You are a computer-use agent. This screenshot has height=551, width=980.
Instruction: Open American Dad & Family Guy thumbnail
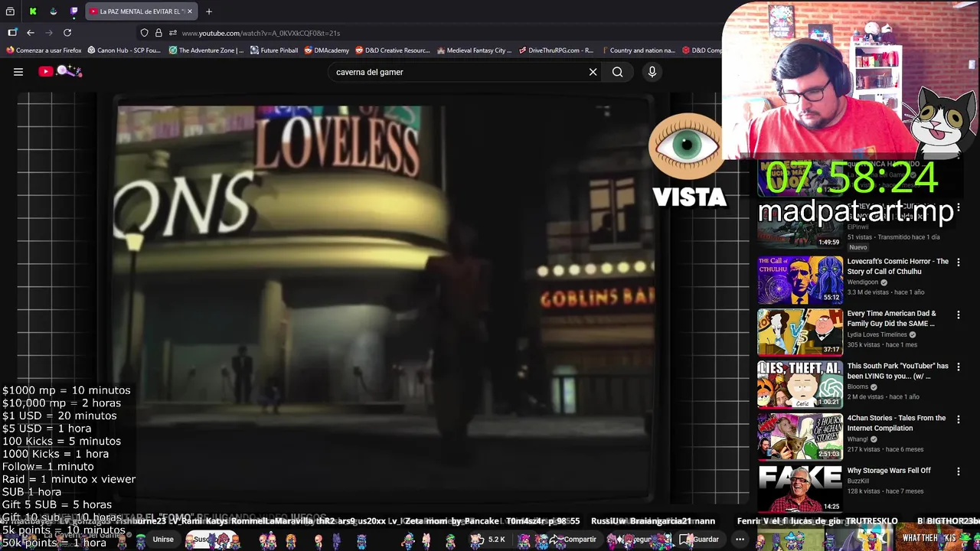coord(800,332)
